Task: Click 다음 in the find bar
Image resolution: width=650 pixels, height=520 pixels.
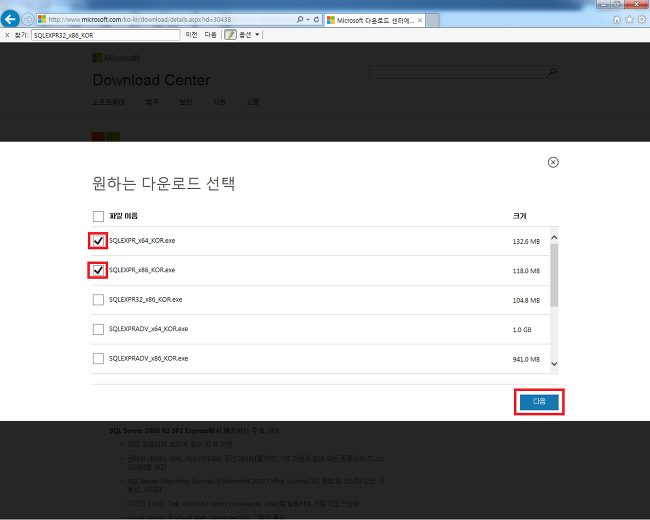Action: 211,35
